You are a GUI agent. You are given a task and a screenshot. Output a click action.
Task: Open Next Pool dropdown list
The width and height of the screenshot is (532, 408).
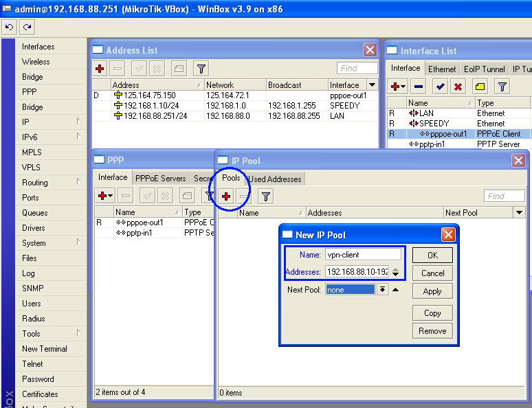tap(382, 289)
